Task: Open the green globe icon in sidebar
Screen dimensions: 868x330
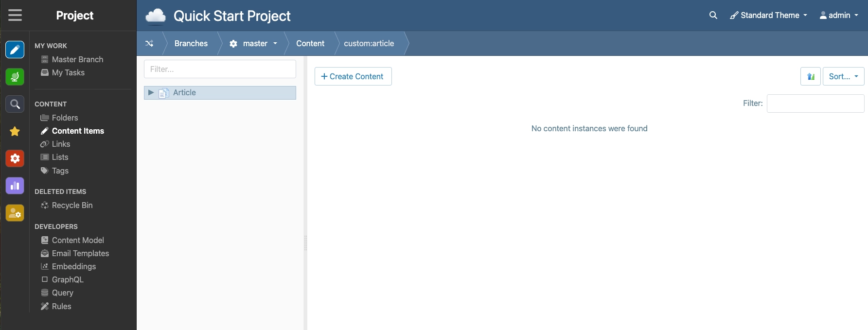Action: 15,77
